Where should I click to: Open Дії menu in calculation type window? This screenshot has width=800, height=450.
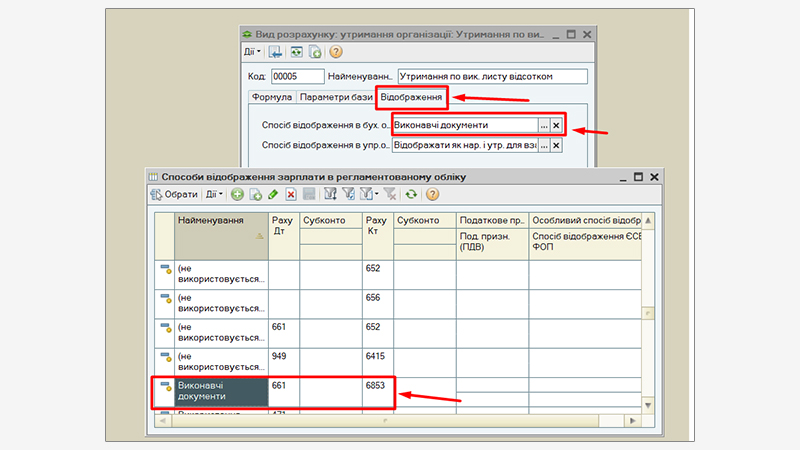click(252, 52)
